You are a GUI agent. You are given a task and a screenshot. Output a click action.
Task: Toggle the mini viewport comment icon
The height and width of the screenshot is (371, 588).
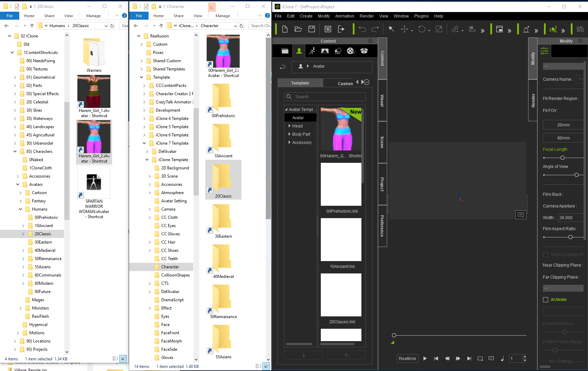521,215
